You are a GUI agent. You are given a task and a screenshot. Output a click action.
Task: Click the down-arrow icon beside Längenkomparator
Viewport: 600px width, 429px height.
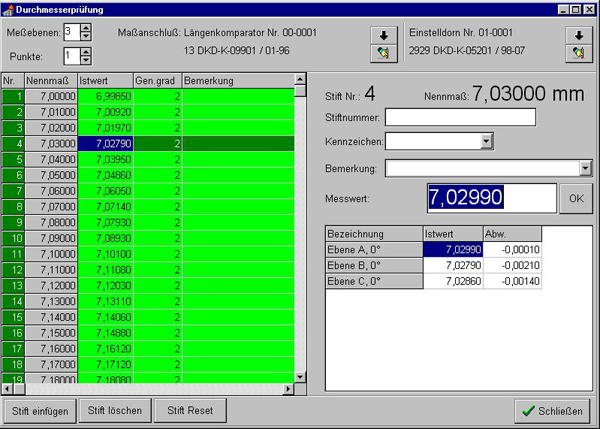tap(384, 36)
